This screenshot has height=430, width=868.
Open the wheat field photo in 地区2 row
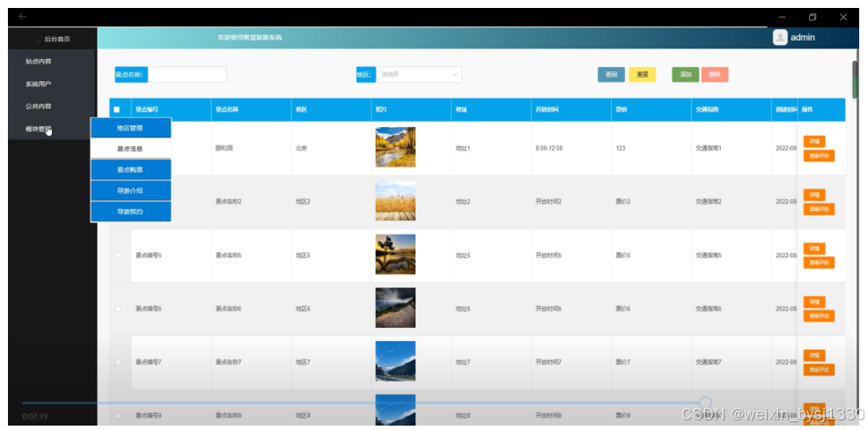(x=395, y=201)
